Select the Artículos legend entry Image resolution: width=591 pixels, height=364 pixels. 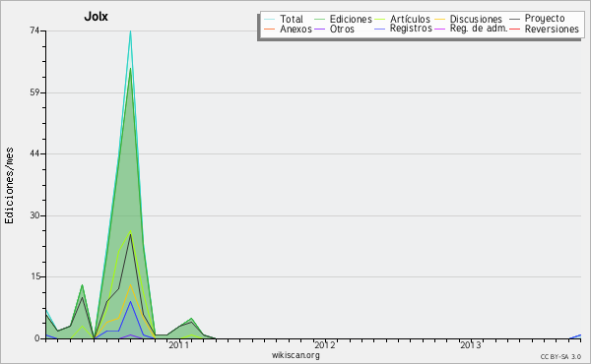click(410, 19)
